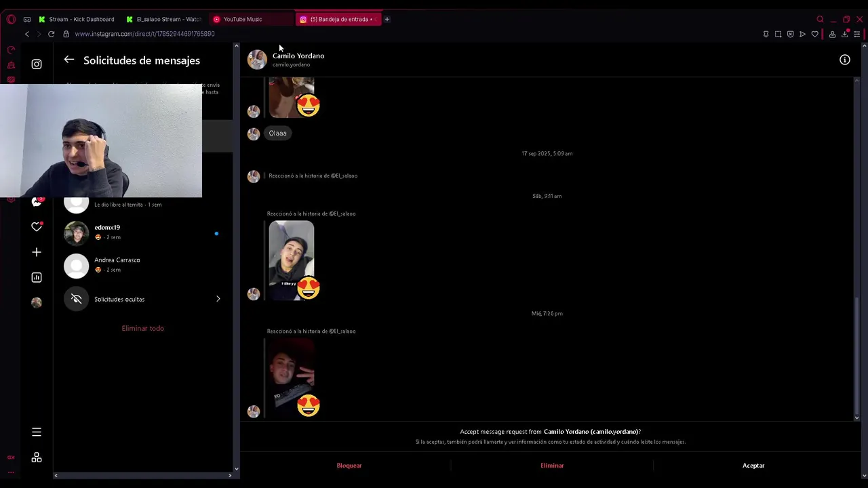The image size is (868, 488).
Task: Click the Opera sidebar three-dots menu
Action: click(x=11, y=473)
